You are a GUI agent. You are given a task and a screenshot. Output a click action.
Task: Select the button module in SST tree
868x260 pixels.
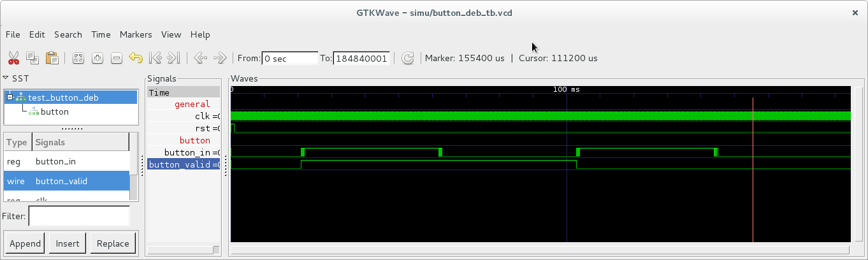point(54,112)
